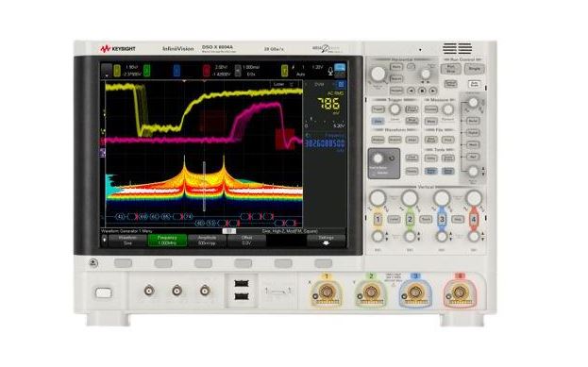Viewport: 588px width, 367px height.
Task: Select the Lister label above the waveform grid
Action: pyautogui.click(x=278, y=84)
